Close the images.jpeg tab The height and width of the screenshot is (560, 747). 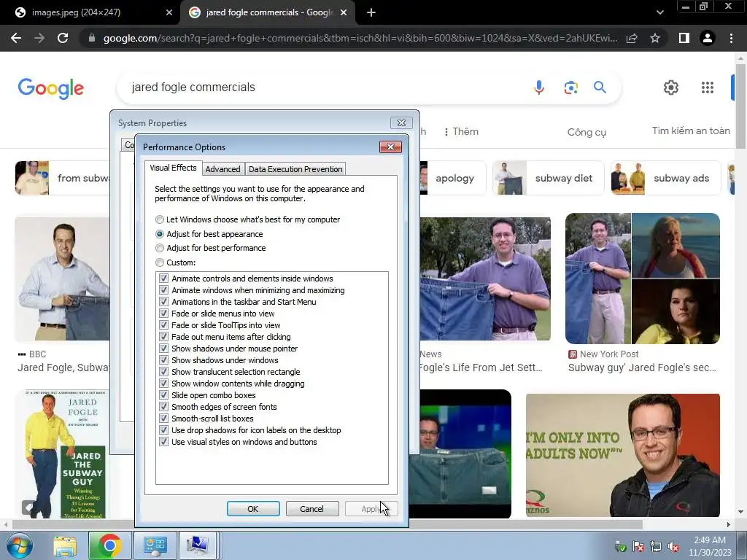click(x=169, y=12)
